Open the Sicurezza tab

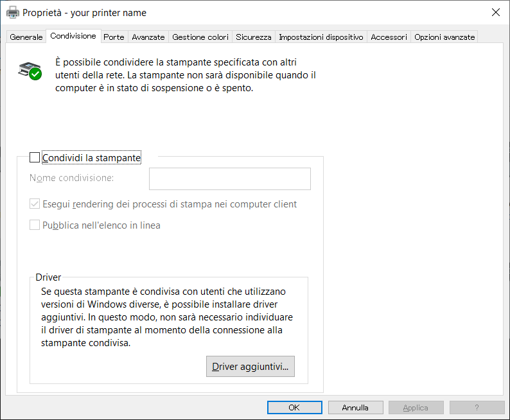click(x=254, y=37)
